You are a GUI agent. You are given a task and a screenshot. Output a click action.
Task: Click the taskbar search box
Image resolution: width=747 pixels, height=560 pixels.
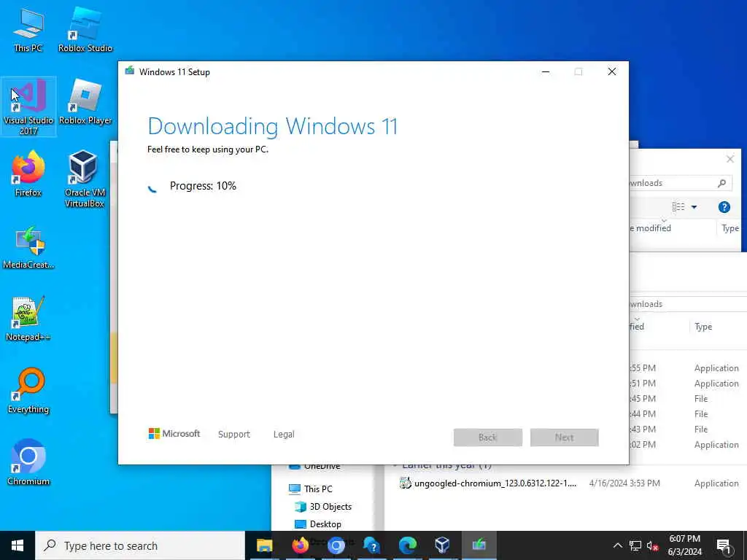(x=140, y=545)
